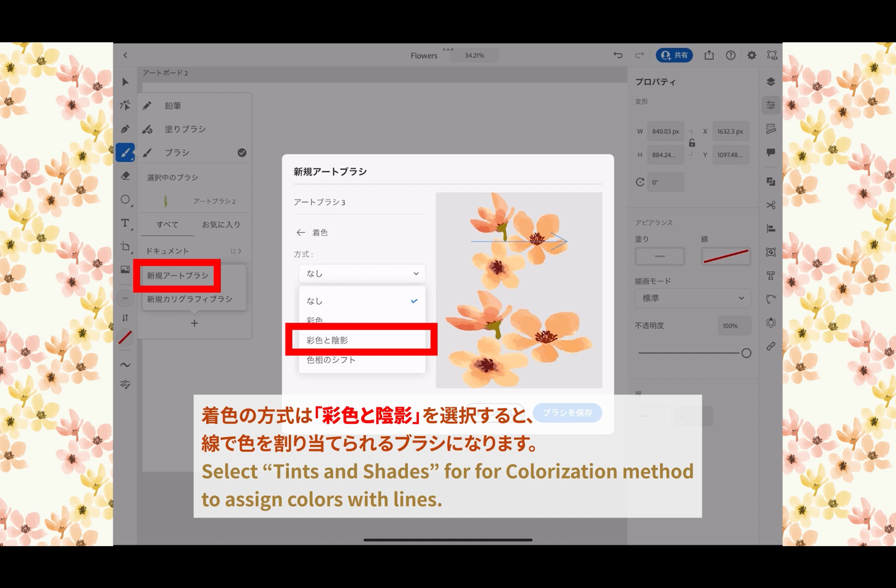Image resolution: width=896 pixels, height=588 pixels.
Task: Click Save Brush (ブラシを保存) button
Action: tap(567, 413)
